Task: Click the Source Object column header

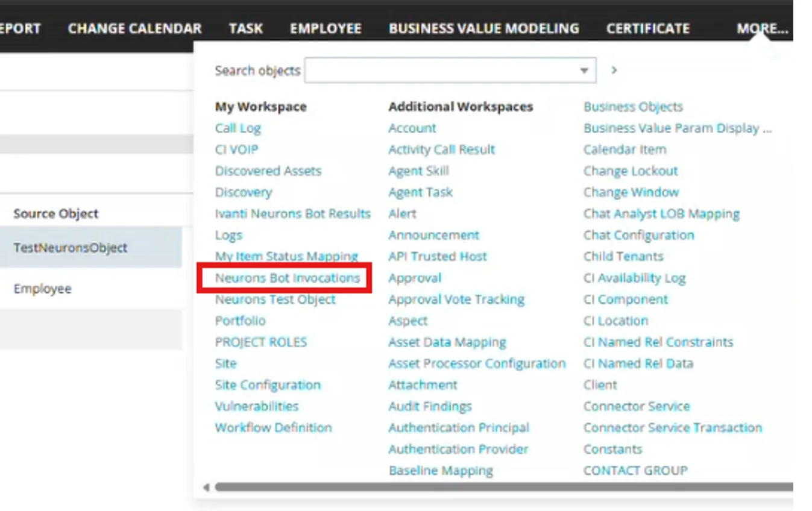Action: [56, 213]
